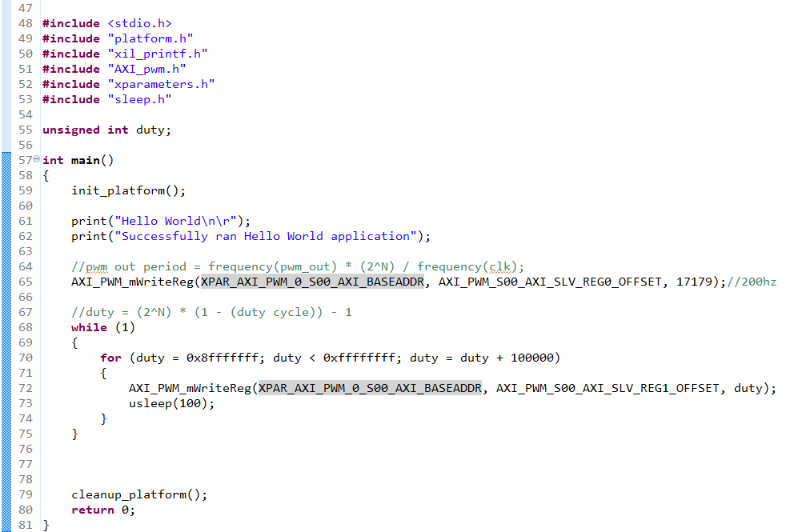This screenshot has height=532, width=790.
Task: Click the unsigned int duty declaration
Action: (x=106, y=130)
